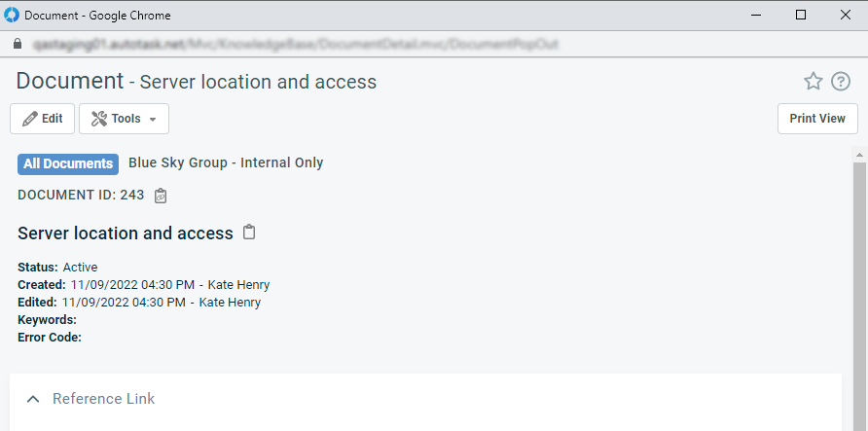Image resolution: width=868 pixels, height=431 pixels.
Task: Maximize the Chrome window
Action: tap(801, 15)
